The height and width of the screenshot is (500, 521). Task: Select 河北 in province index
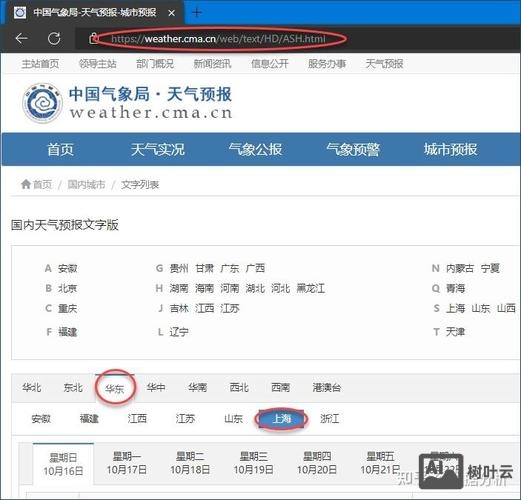[x=280, y=288]
